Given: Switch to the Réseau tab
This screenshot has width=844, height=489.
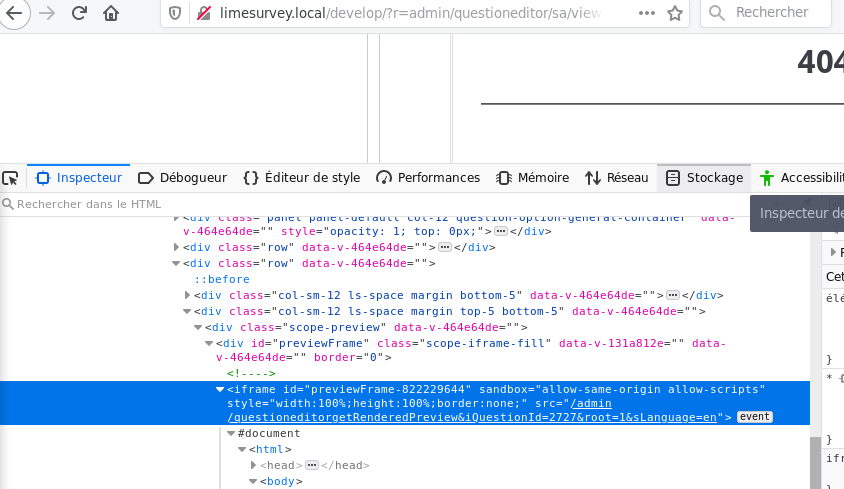Looking at the screenshot, I should pos(617,178).
